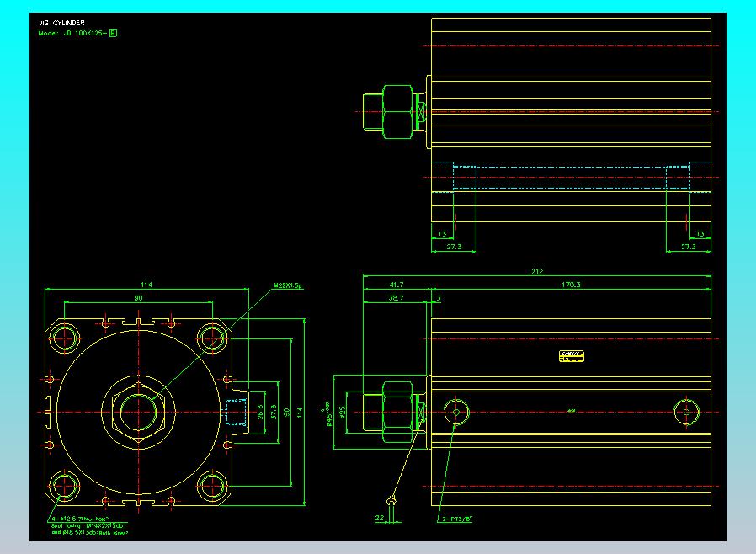
Task: Select the "M22X1.5p" thread callout
Action: [288, 285]
